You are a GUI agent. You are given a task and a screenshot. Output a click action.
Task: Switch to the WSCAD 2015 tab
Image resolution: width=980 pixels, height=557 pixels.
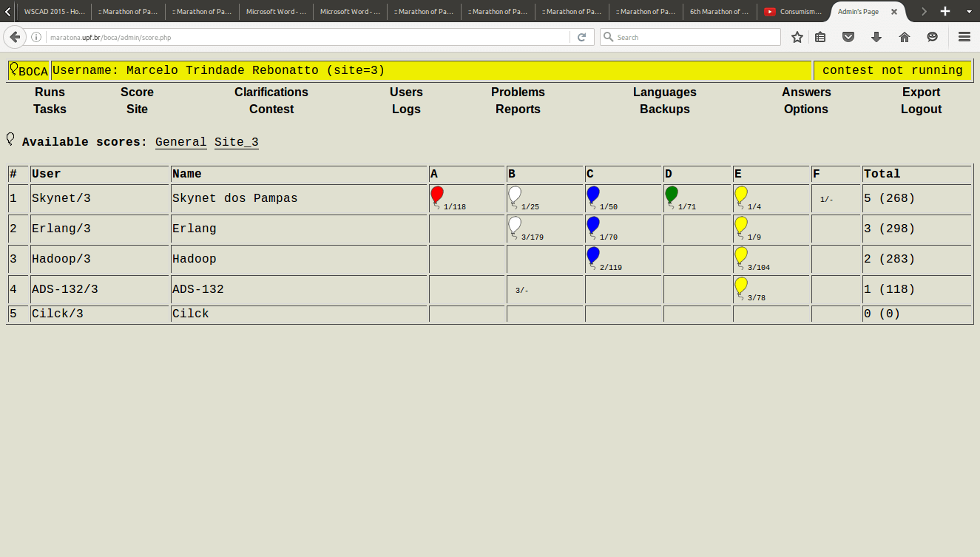[54, 12]
